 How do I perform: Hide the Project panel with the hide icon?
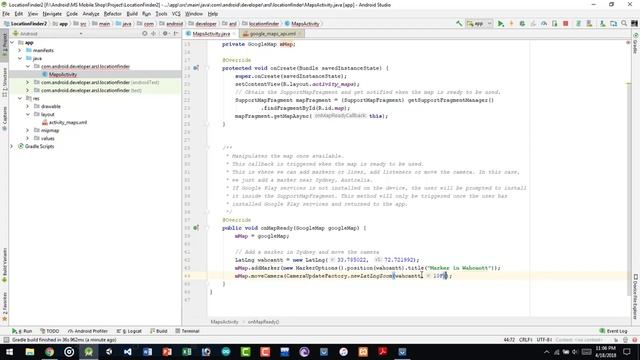point(176,33)
